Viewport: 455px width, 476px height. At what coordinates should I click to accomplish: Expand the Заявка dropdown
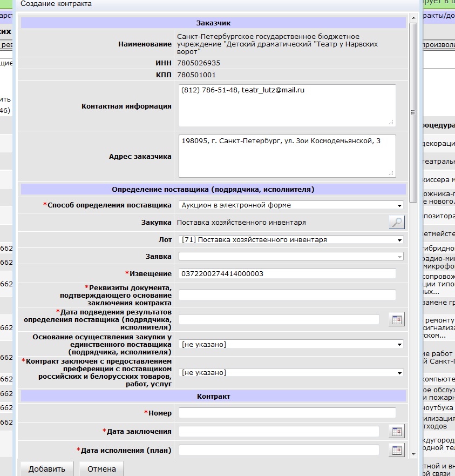click(291, 257)
